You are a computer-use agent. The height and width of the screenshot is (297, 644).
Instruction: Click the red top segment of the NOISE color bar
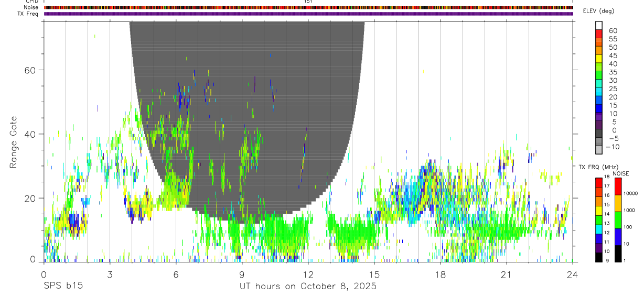[x=617, y=186]
